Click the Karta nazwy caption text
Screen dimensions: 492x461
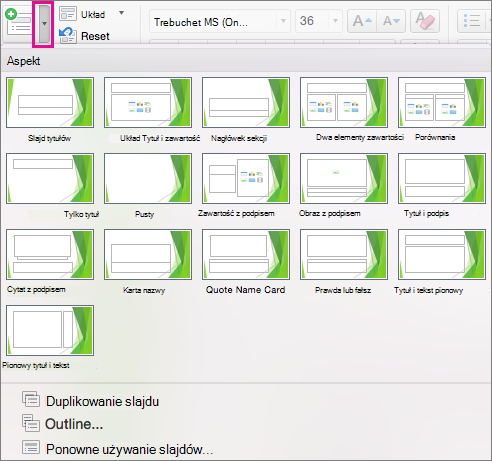[144, 290]
